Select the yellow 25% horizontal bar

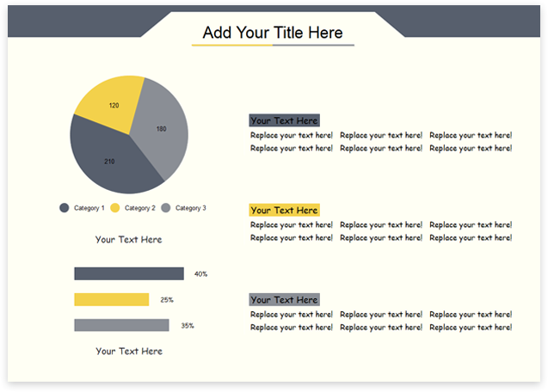coord(111,299)
